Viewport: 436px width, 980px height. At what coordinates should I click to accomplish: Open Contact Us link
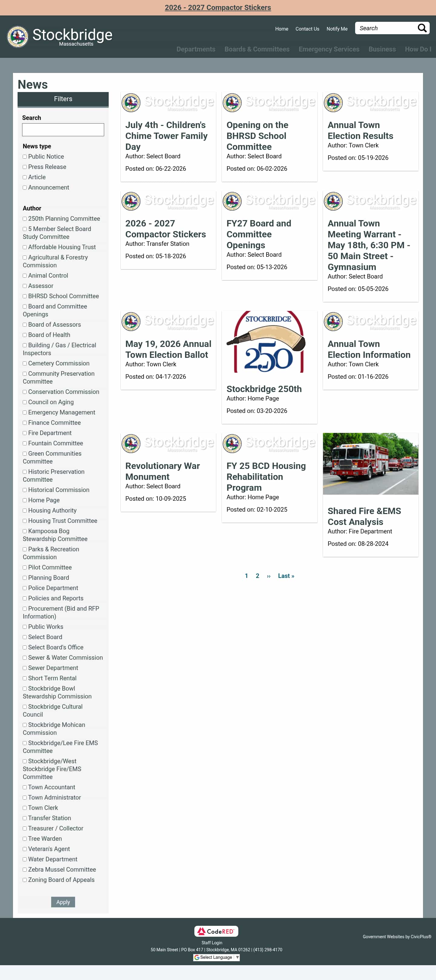click(307, 29)
